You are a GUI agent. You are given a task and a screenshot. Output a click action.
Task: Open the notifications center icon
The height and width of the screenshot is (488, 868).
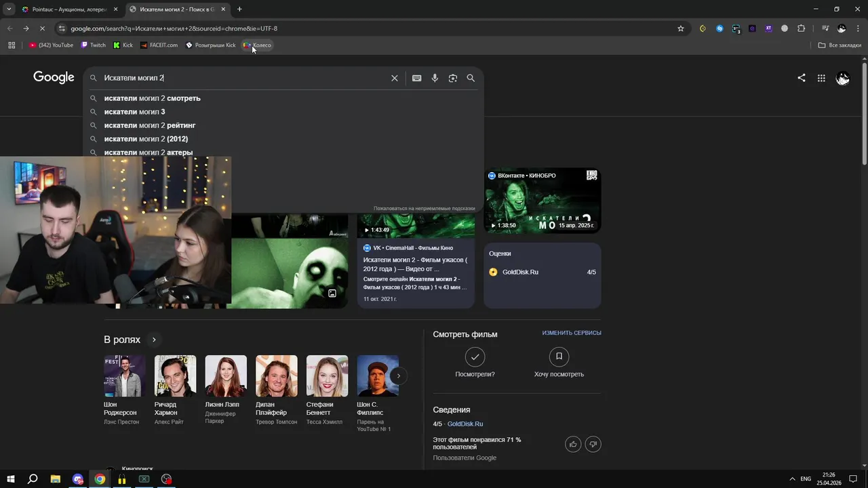853,479
